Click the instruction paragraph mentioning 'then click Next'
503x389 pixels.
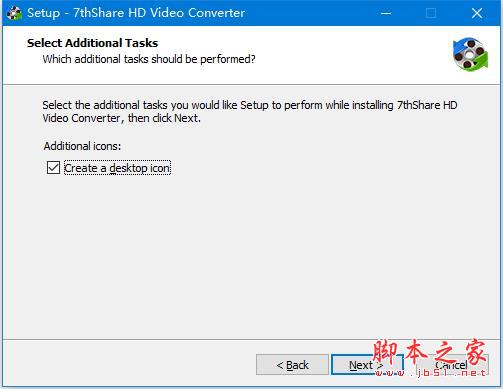pos(250,112)
